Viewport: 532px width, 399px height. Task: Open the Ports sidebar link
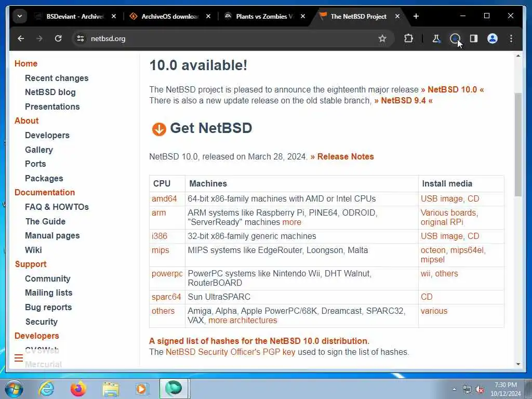click(35, 164)
